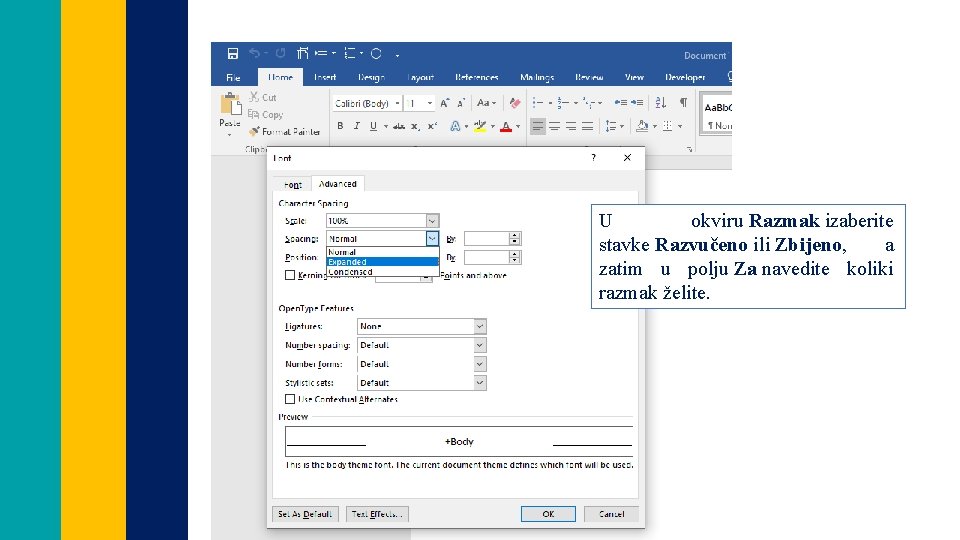Image resolution: width=960 pixels, height=540 pixels.
Task: Open the Number spacing dropdown
Action: pos(422,345)
